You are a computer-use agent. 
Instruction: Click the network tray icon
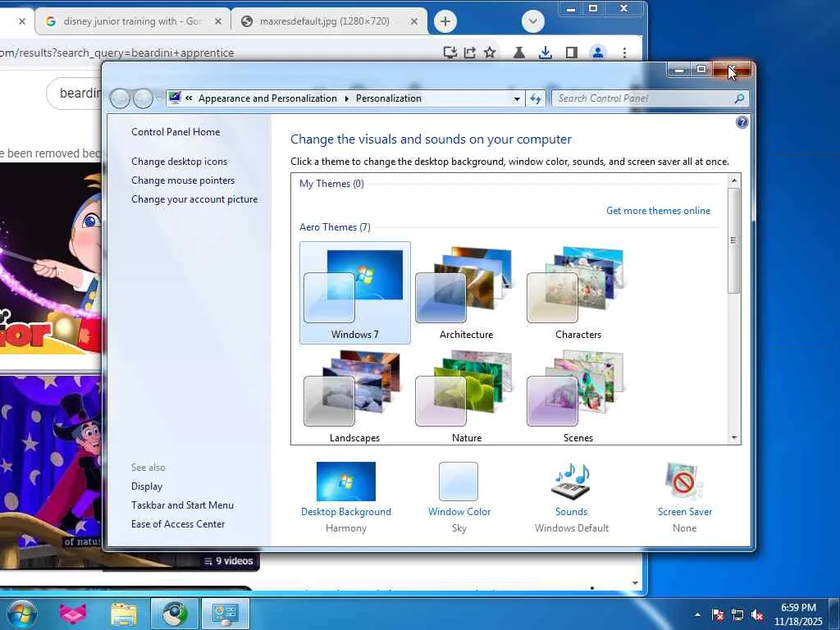[737, 614]
